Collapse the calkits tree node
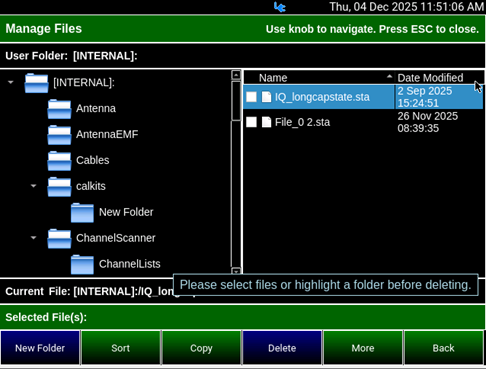 (x=33, y=186)
